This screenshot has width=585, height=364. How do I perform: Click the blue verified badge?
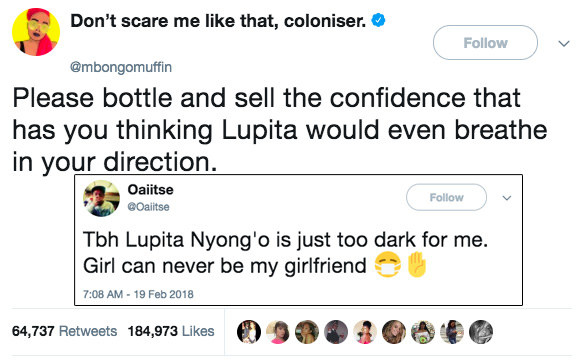pyautogui.click(x=378, y=20)
